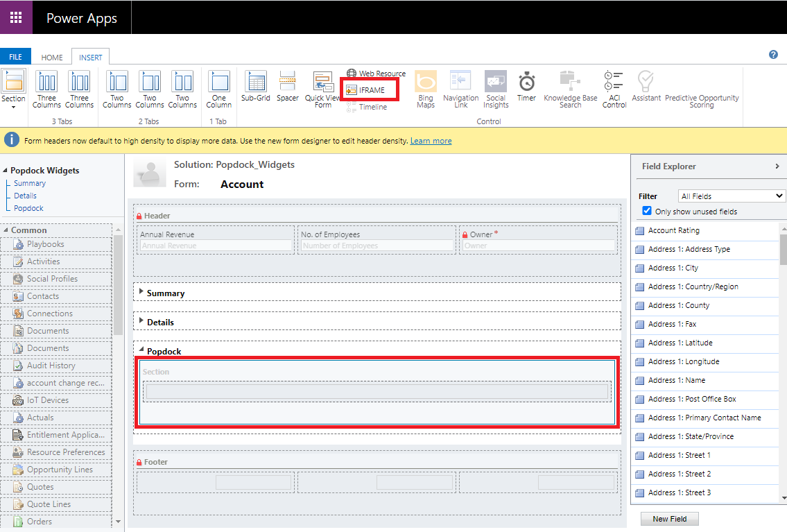This screenshot has width=787, height=532.
Task: Open Quotes navigation item
Action: [56, 487]
